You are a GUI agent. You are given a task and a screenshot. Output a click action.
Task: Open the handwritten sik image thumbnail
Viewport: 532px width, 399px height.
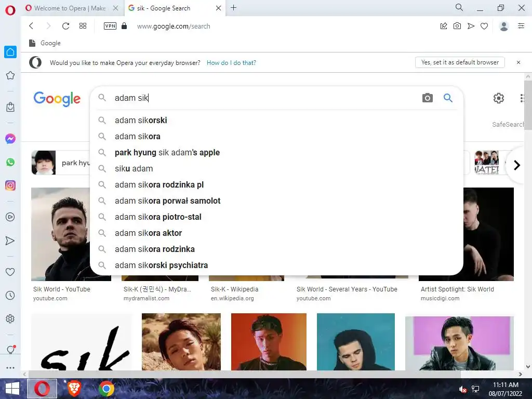point(82,342)
